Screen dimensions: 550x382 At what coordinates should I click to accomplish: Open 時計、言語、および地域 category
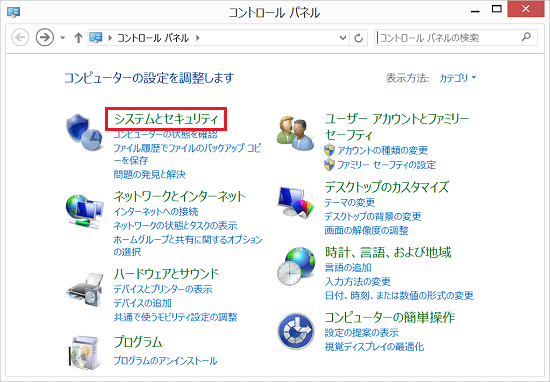pyautogui.click(x=388, y=252)
